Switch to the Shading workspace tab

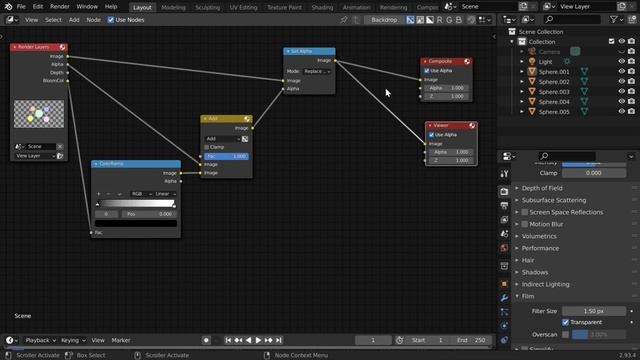(x=322, y=7)
